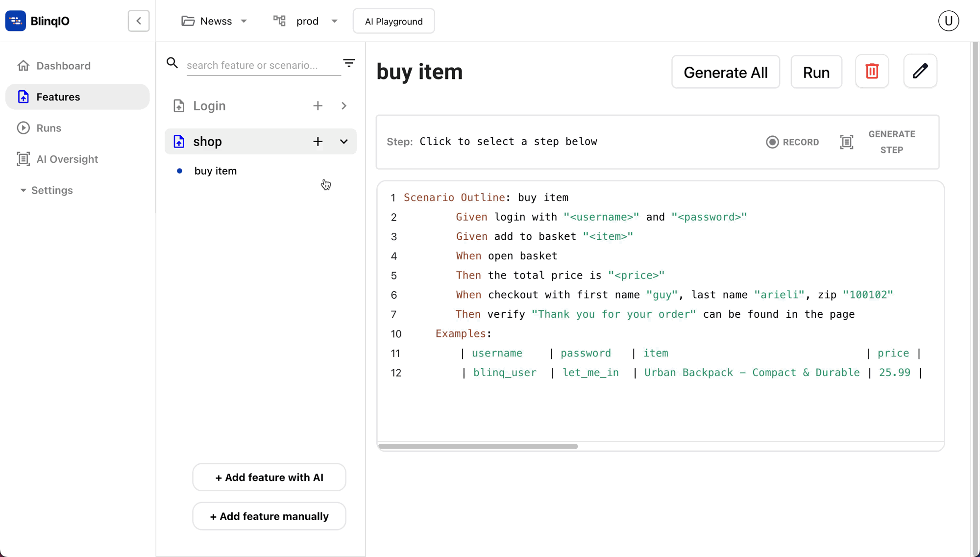Collapse the shop feature chevron

point(344,142)
